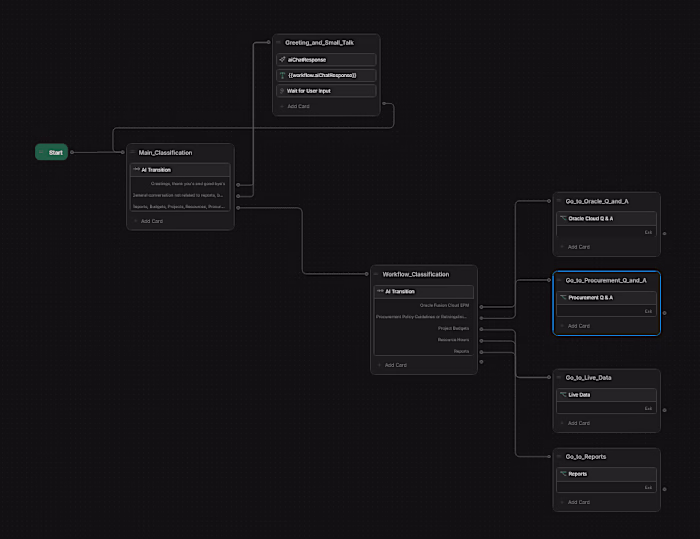This screenshot has width=700, height=539.
Task: Click drag handle icon of Workflow_Classification node
Action: pyautogui.click(x=376, y=274)
